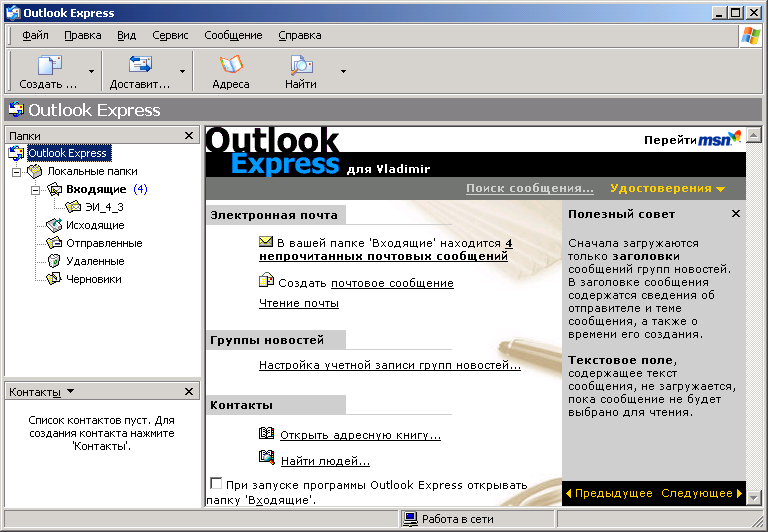
Task: Select the Отправленные folder label
Action: point(104,243)
